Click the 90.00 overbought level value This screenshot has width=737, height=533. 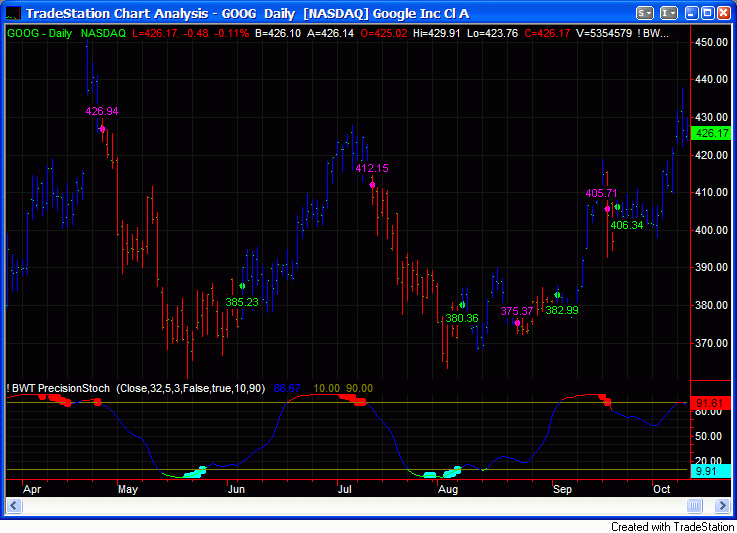coord(359,389)
